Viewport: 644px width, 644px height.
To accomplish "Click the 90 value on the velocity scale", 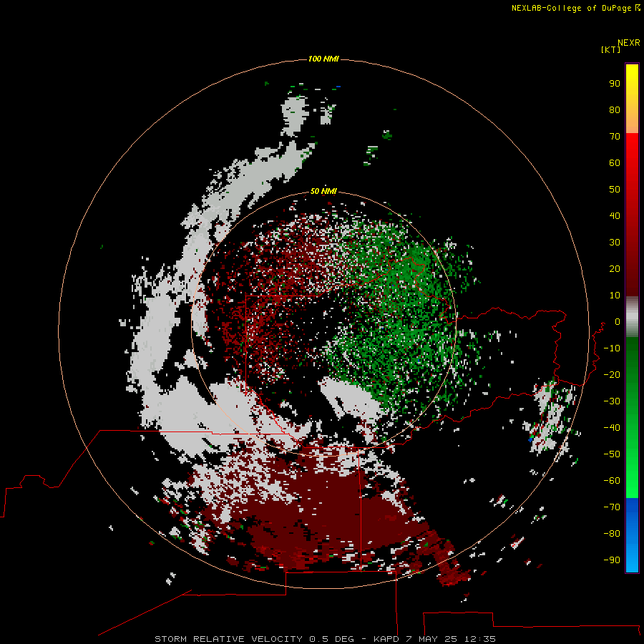I will tap(615, 84).
